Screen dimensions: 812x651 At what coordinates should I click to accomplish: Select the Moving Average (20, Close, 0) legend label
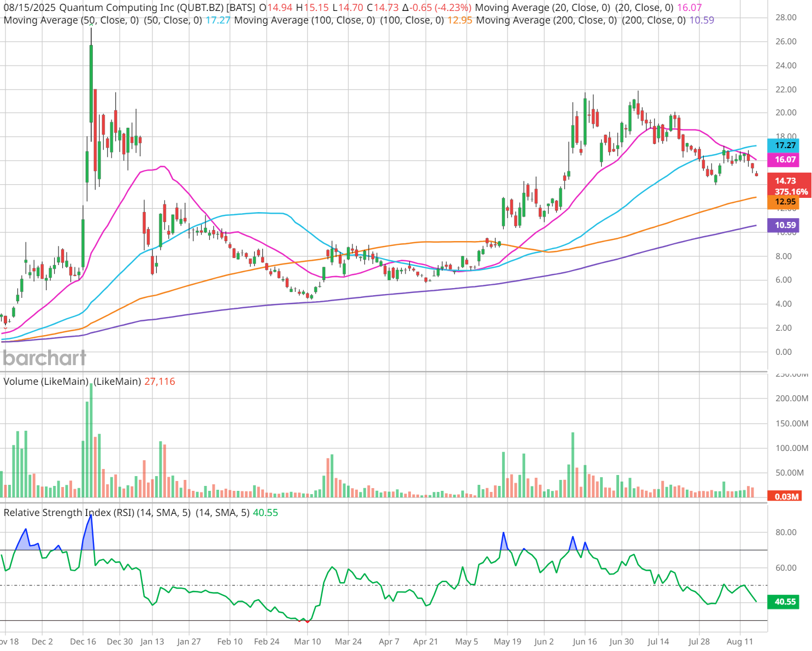[543, 8]
